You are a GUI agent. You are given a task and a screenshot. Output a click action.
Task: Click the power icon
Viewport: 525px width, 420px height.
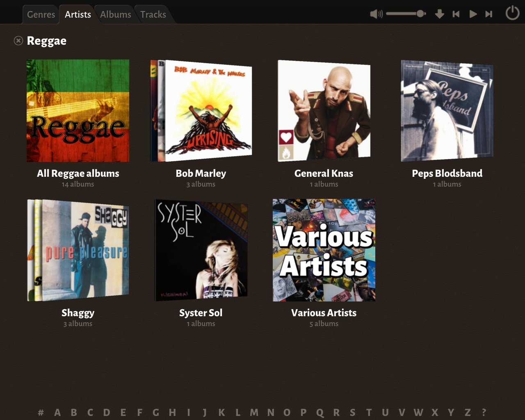click(512, 13)
